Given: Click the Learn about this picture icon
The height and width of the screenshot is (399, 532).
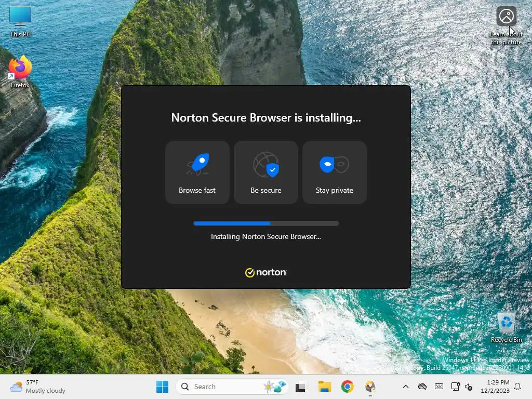Looking at the screenshot, I should pyautogui.click(x=506, y=25).
